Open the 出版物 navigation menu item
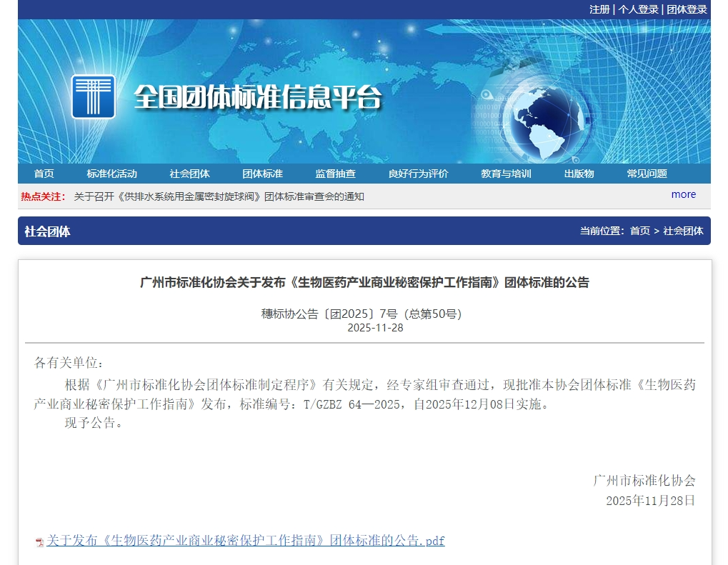This screenshot has width=728, height=565. point(579,174)
